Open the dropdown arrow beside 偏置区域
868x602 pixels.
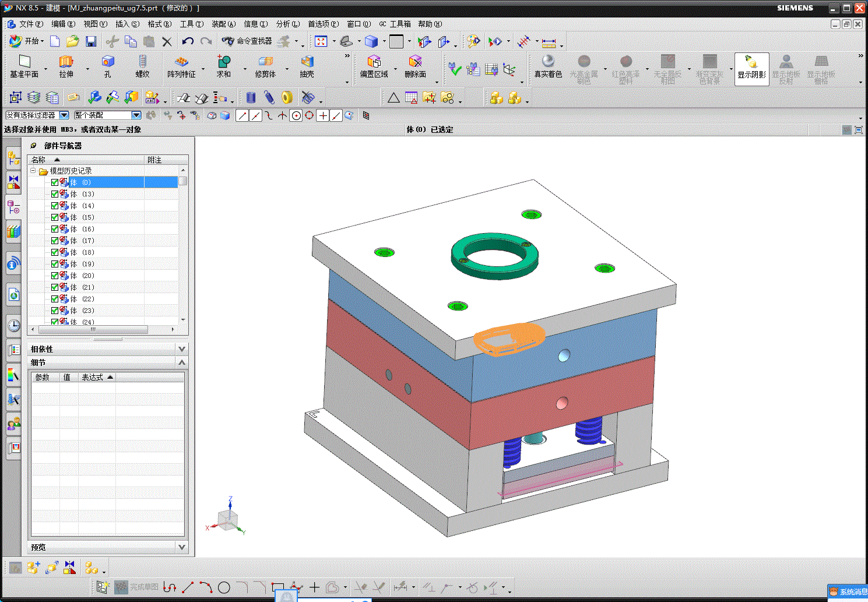pyautogui.click(x=395, y=69)
